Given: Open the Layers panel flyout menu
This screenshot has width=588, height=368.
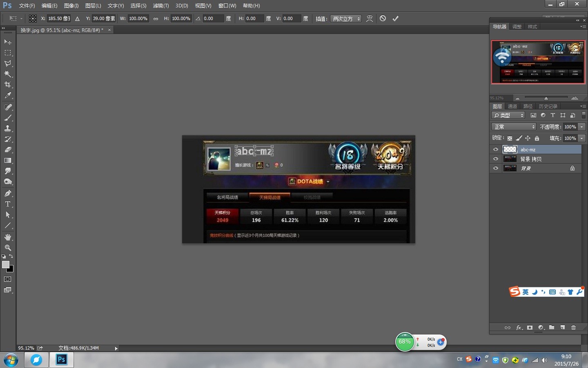Looking at the screenshot, I should click(x=583, y=106).
